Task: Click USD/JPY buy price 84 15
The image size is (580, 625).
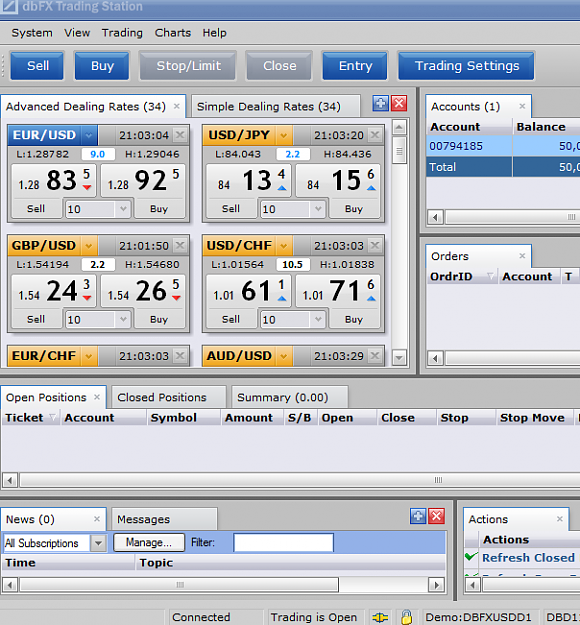Action: 338,181
